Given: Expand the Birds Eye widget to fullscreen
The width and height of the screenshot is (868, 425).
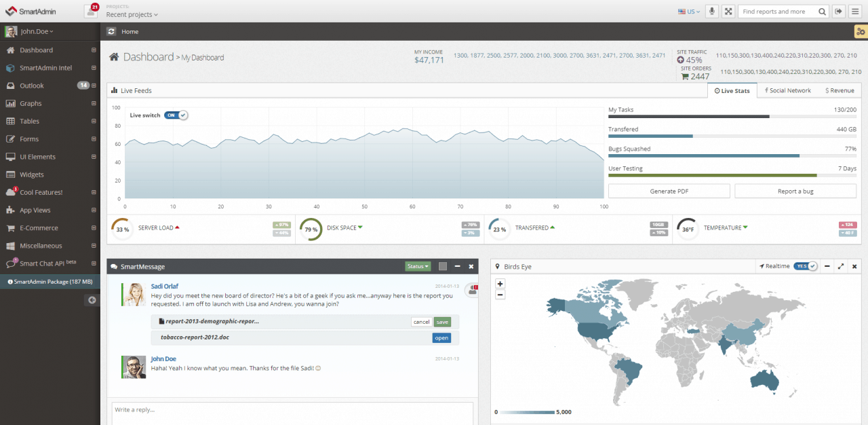Looking at the screenshot, I should pyautogui.click(x=841, y=266).
